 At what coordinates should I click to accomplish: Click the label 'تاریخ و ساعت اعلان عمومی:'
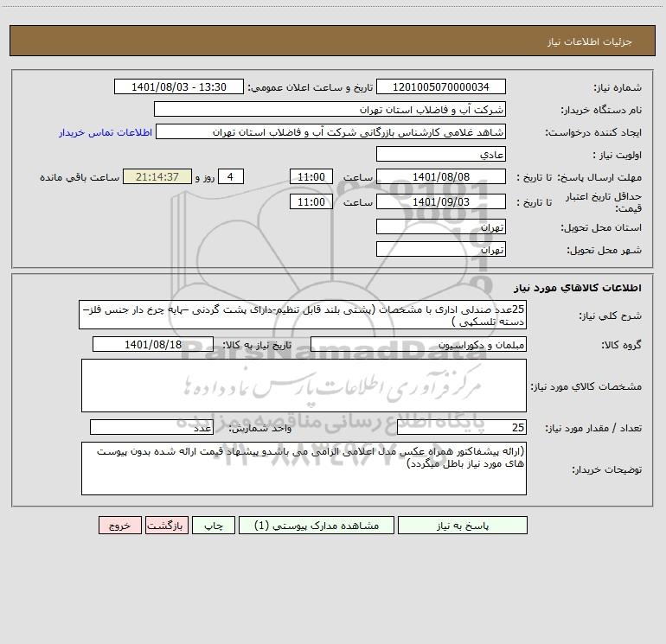pyautogui.click(x=311, y=87)
